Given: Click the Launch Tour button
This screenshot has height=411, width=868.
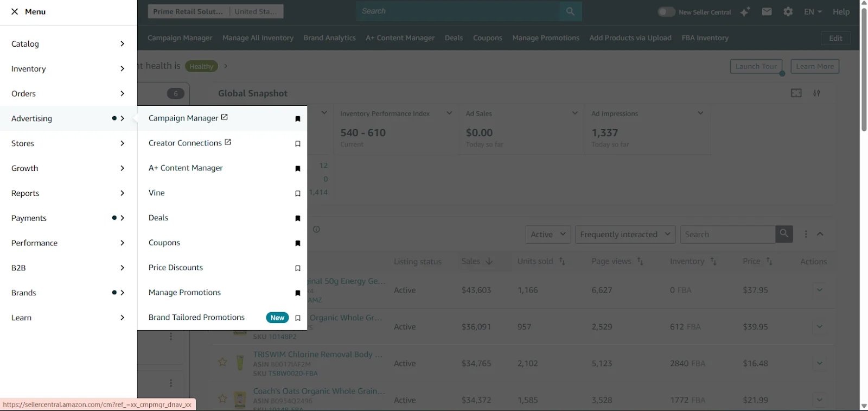Looking at the screenshot, I should click(x=756, y=66).
